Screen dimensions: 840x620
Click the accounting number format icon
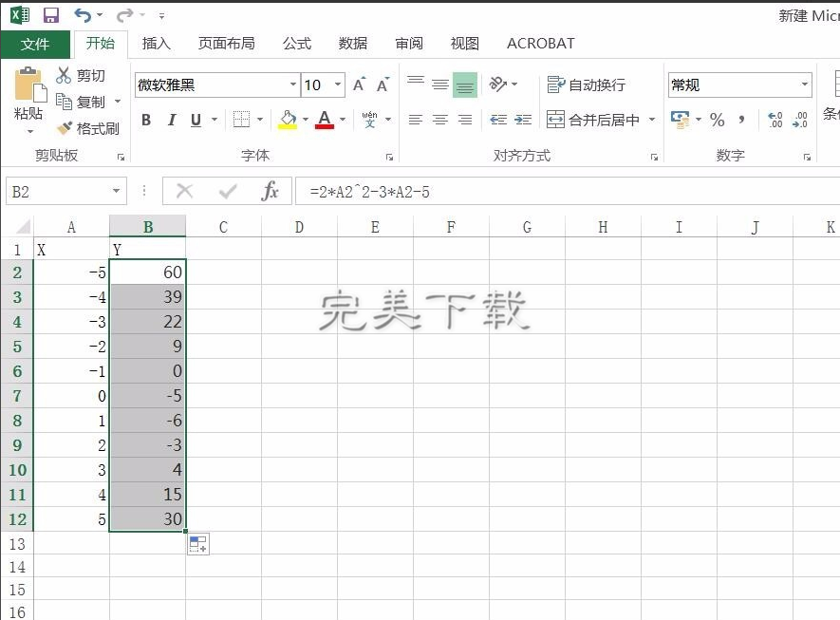[681, 120]
